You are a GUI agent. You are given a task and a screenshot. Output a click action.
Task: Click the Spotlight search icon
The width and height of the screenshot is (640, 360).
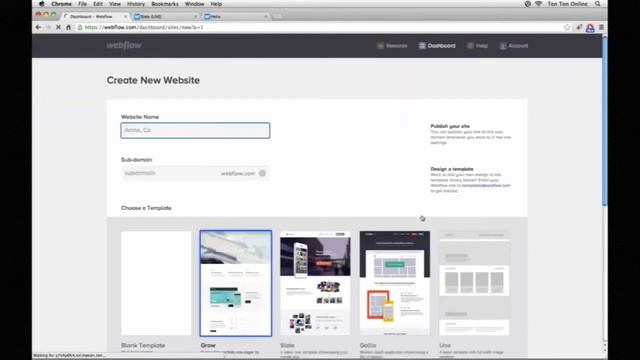point(598,4)
